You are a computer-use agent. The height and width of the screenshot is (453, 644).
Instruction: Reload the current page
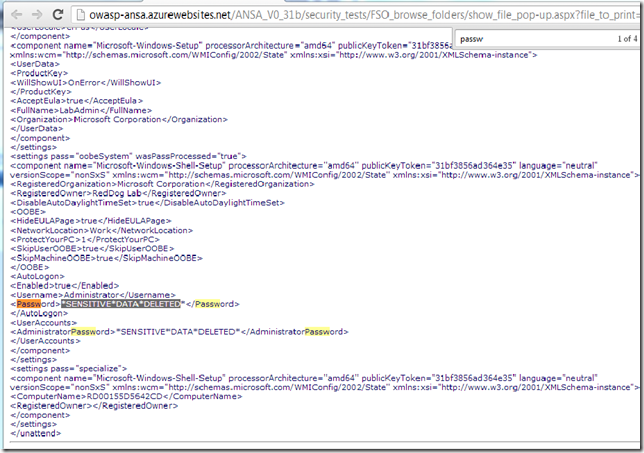[x=58, y=15]
